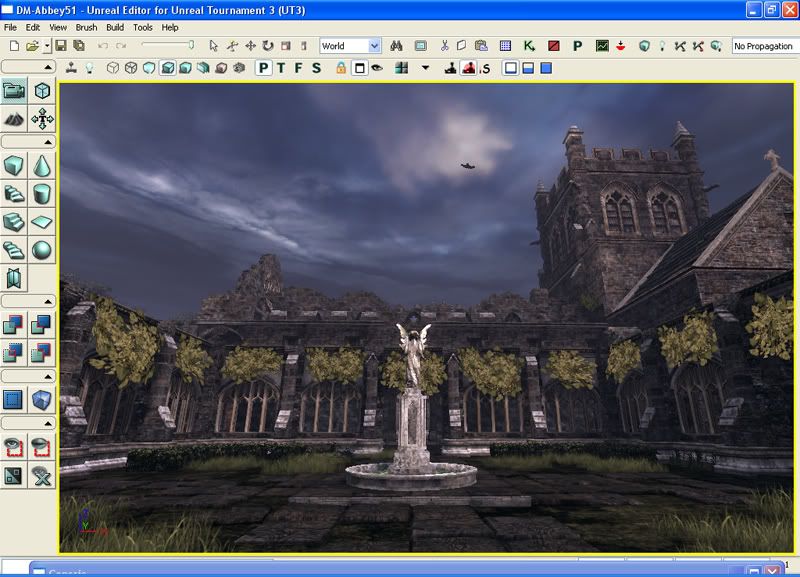The image size is (800, 577).
Task: Switch viewport to Top view T
Action: 281,68
